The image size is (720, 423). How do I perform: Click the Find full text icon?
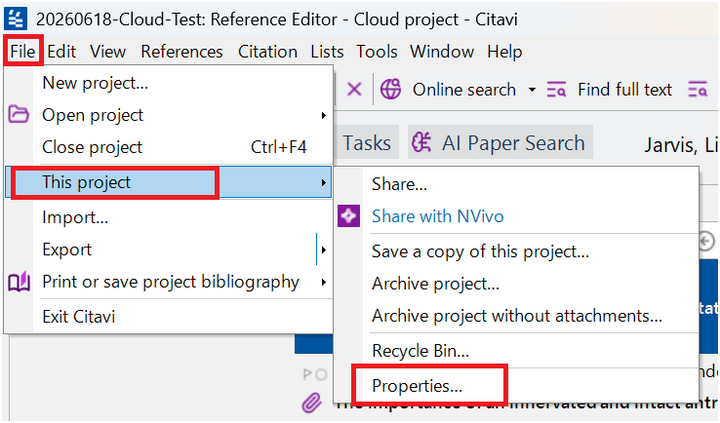pos(556,89)
